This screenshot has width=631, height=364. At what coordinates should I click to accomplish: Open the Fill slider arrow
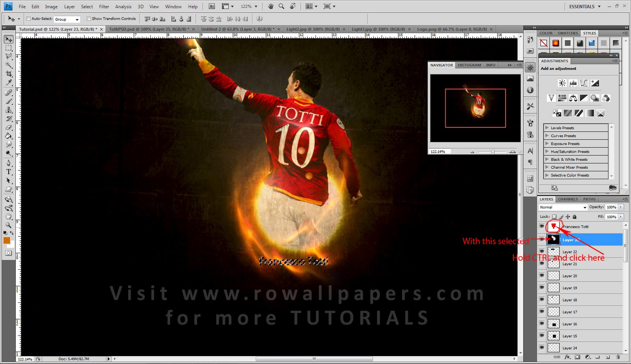tap(621, 217)
